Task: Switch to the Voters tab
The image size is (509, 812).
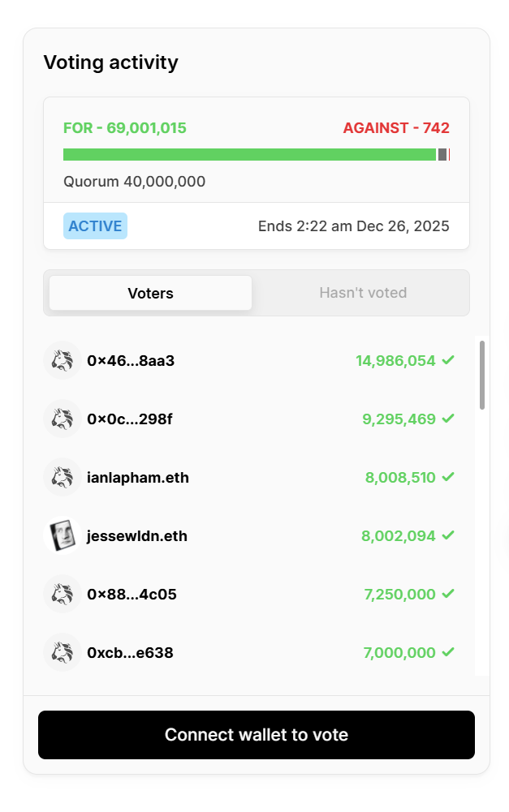Action: tap(150, 293)
